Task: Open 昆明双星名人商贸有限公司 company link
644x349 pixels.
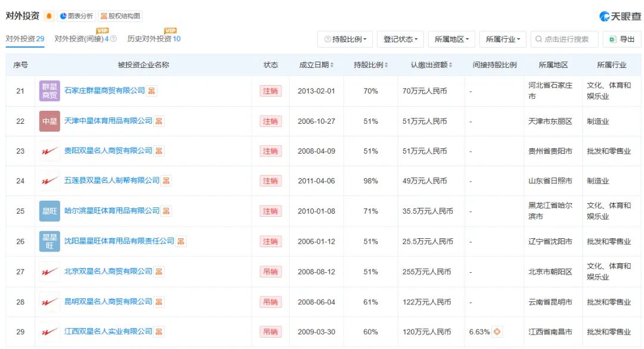Action: [109, 302]
